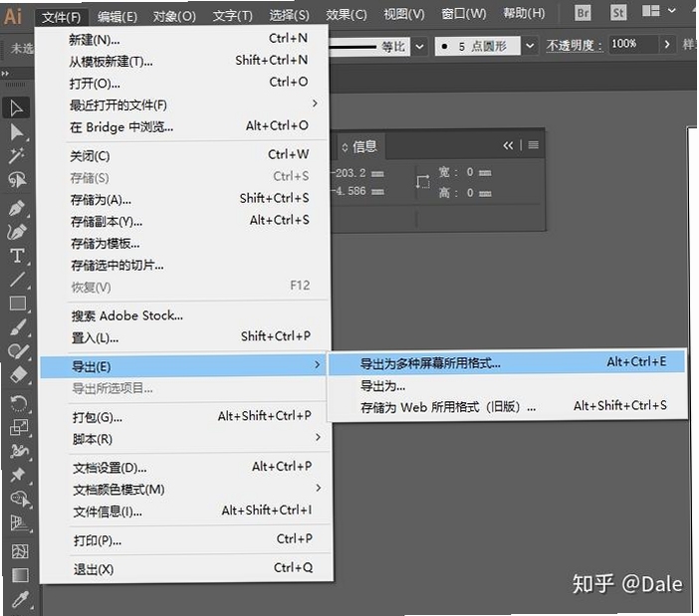Open the 等比 stroke profile dropdown
Viewport: 699px width, 616px height.
pyautogui.click(x=419, y=47)
